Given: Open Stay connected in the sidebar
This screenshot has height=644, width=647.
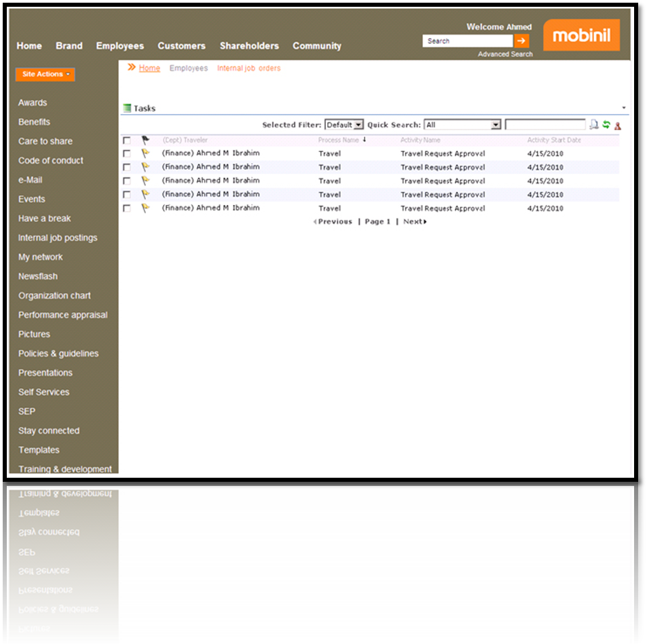Looking at the screenshot, I should point(49,431).
